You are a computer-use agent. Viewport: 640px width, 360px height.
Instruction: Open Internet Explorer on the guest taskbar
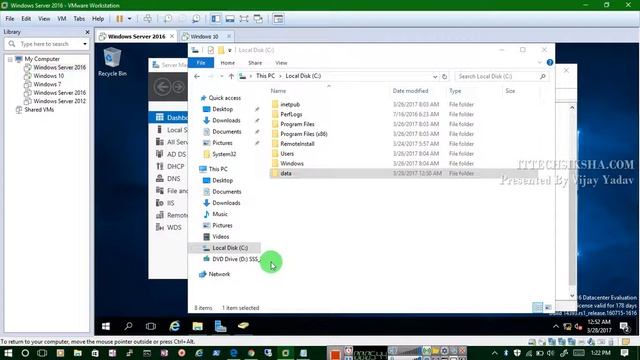175,326
